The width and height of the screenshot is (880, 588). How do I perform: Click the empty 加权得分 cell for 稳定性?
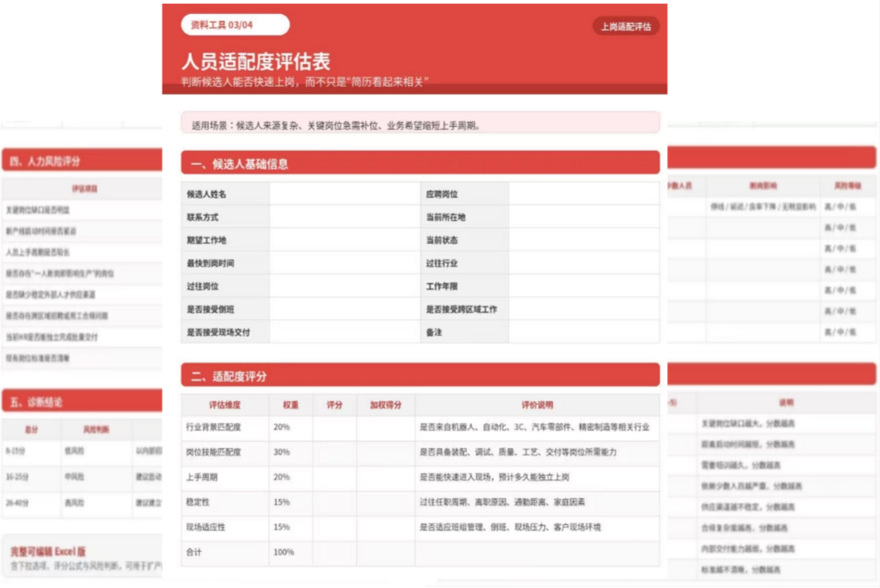pyautogui.click(x=386, y=504)
